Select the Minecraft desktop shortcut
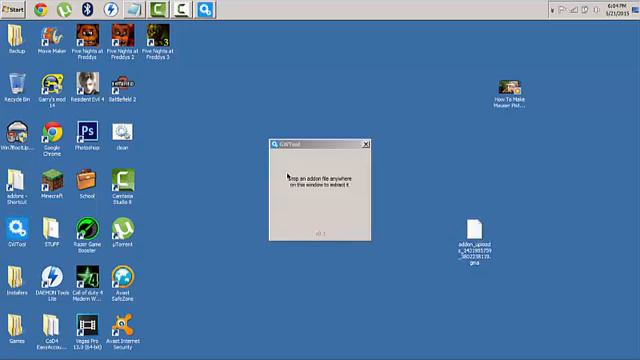 tap(52, 184)
